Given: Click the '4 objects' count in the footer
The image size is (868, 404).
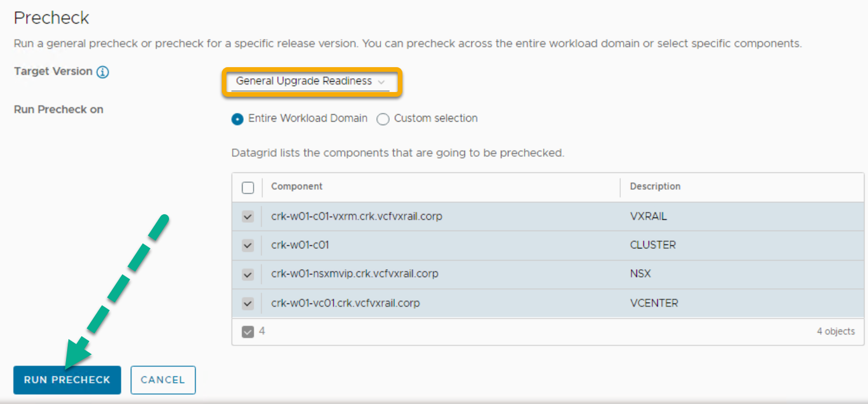Looking at the screenshot, I should click(x=835, y=332).
